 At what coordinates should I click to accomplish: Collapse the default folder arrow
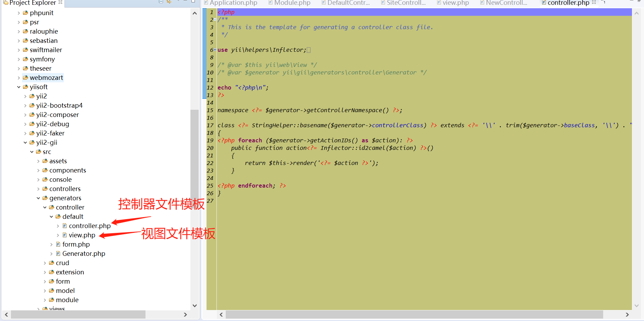pyautogui.click(x=51, y=217)
